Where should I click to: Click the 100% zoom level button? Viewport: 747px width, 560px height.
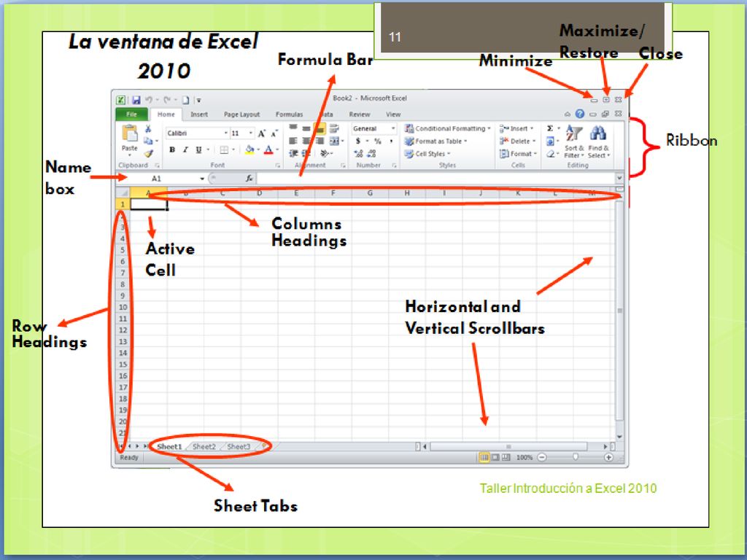[524, 457]
